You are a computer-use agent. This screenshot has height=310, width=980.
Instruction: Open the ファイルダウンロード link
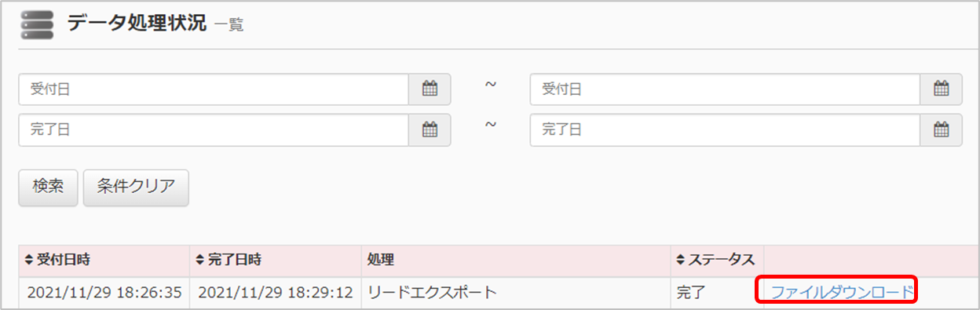(x=843, y=293)
